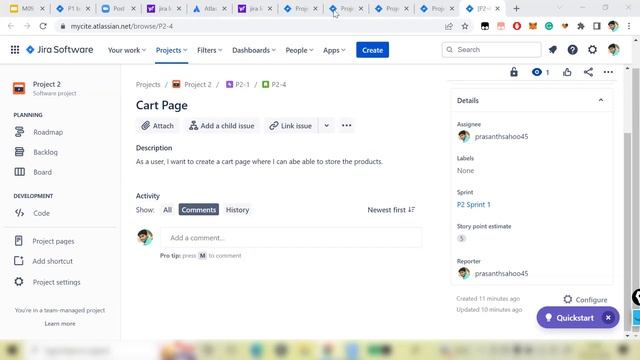This screenshot has width=640, height=360.
Task: Click the Learn more link
Action: pos(60,324)
